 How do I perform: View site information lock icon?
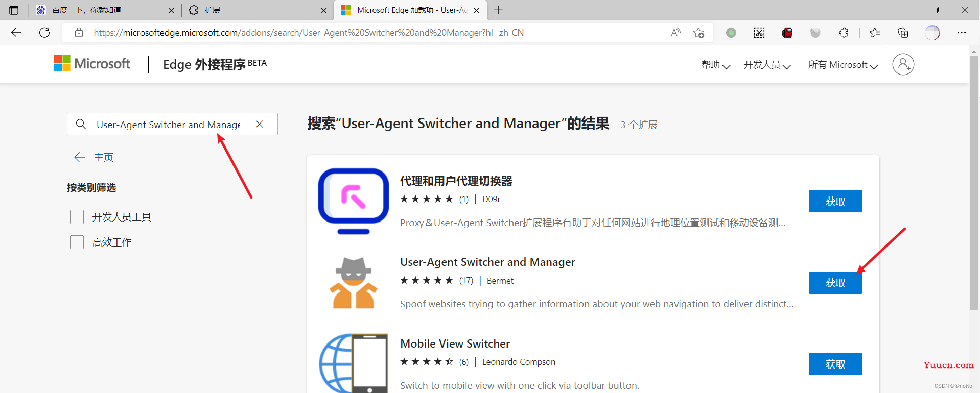tap(79, 33)
